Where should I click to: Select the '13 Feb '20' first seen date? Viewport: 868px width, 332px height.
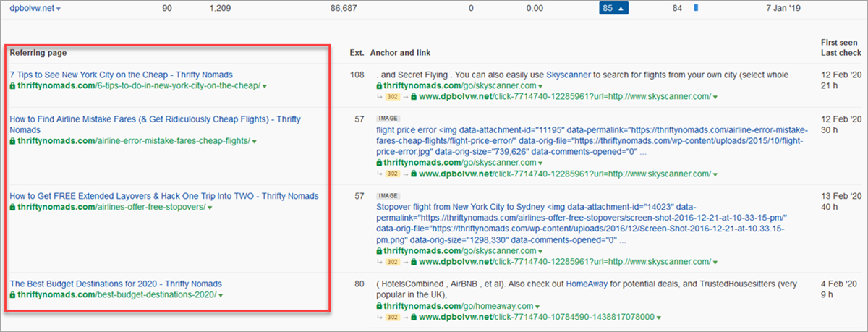point(841,196)
